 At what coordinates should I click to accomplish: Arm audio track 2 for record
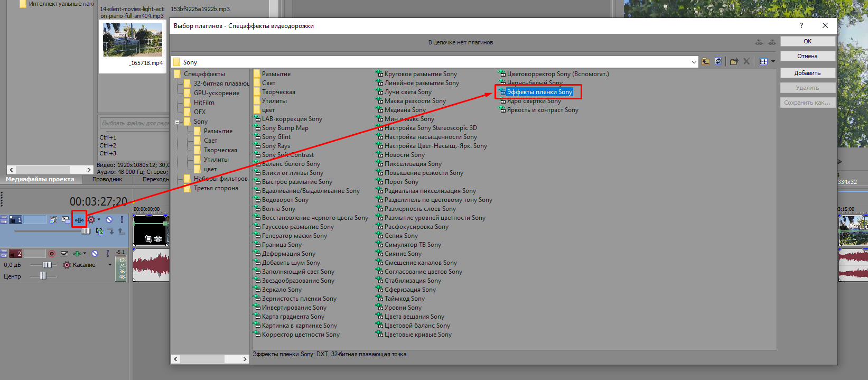click(x=52, y=254)
